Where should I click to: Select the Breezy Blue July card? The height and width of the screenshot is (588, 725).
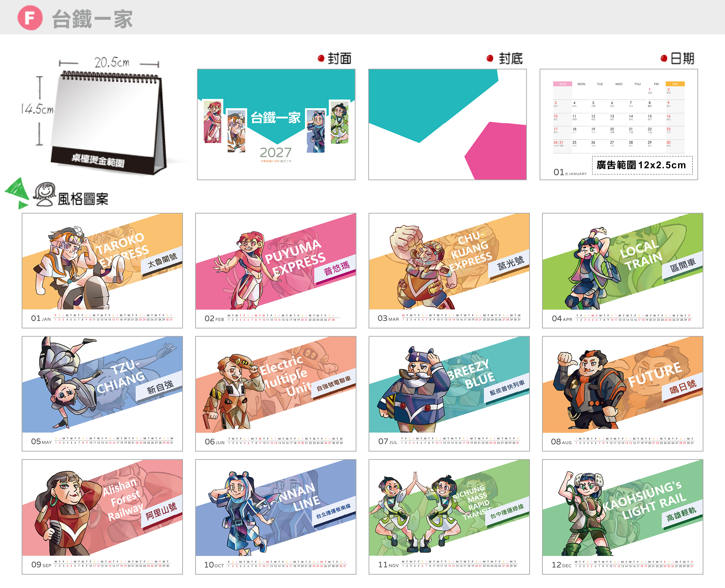pos(449,394)
